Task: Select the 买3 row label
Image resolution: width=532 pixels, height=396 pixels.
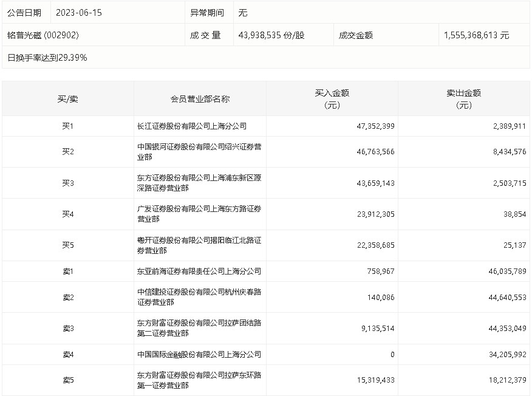Action: tap(68, 183)
